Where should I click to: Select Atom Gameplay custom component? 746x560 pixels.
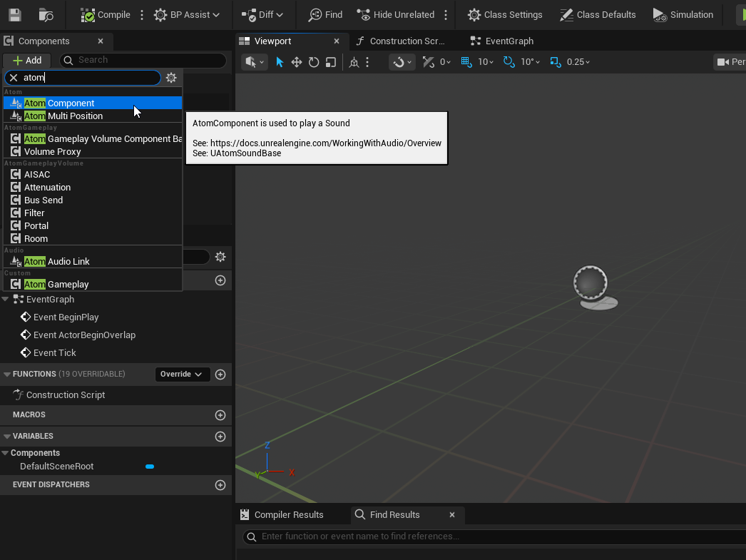[x=93, y=284]
